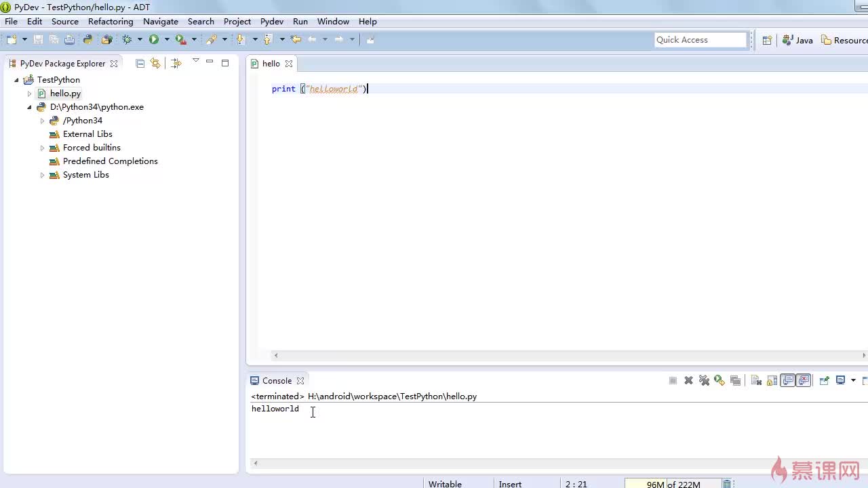Click Relaunch icon in Console toolbar
This screenshot has height=488, width=868.
pos(719,380)
